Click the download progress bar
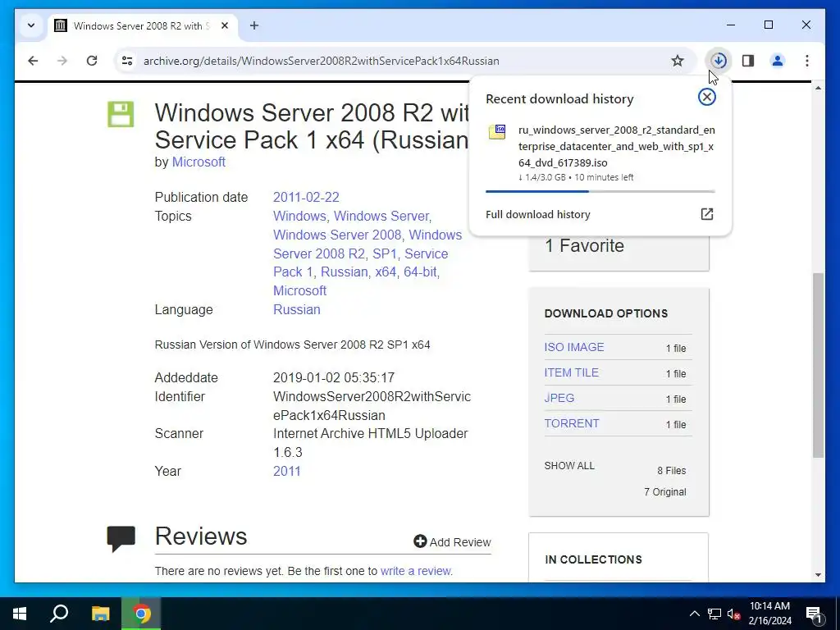 coord(600,191)
